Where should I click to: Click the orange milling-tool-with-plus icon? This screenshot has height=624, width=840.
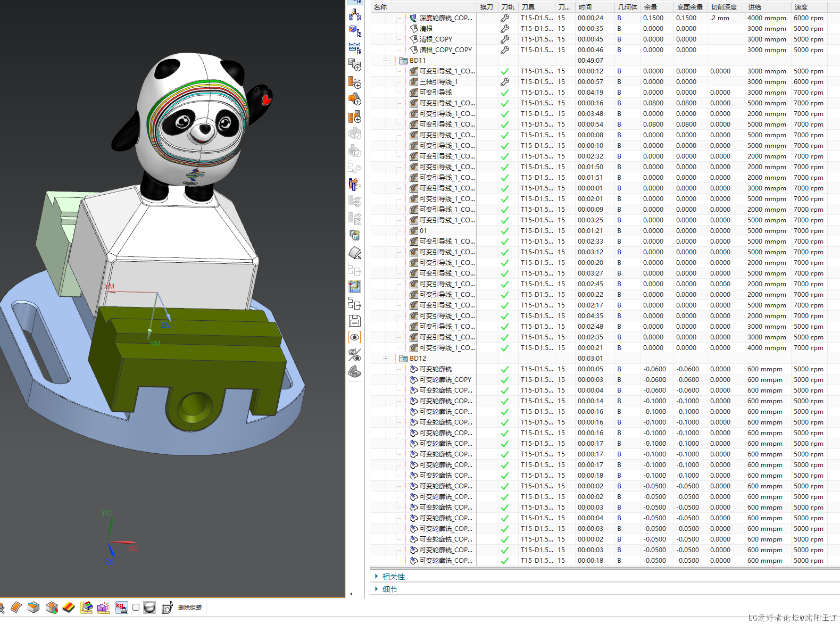[355, 117]
